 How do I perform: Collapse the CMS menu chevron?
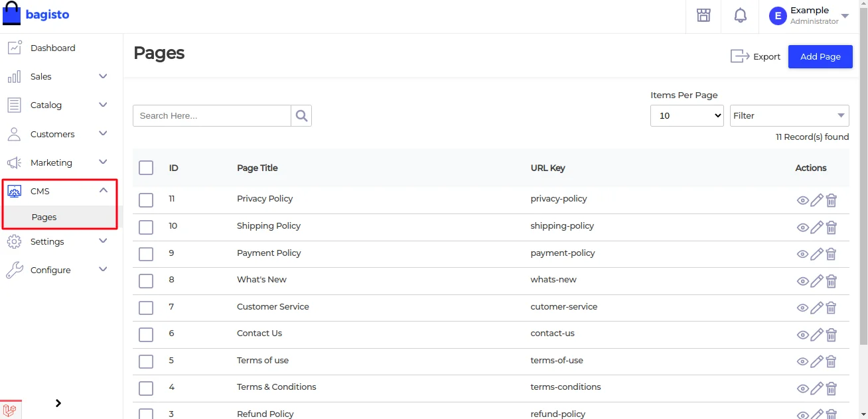(x=103, y=190)
